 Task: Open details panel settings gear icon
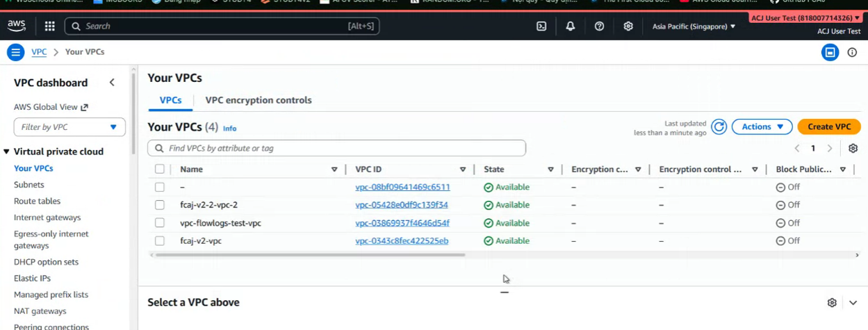[x=832, y=303]
